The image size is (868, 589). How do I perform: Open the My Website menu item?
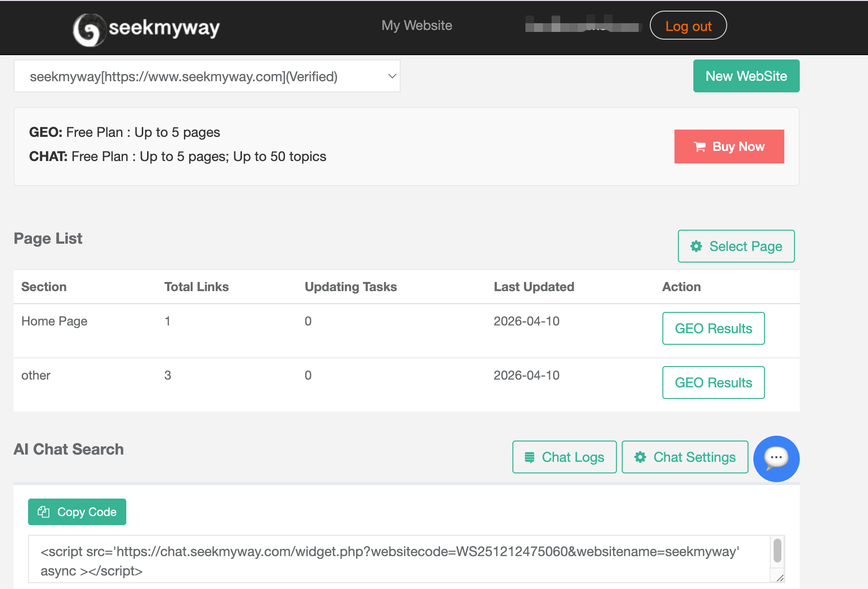[x=417, y=26]
